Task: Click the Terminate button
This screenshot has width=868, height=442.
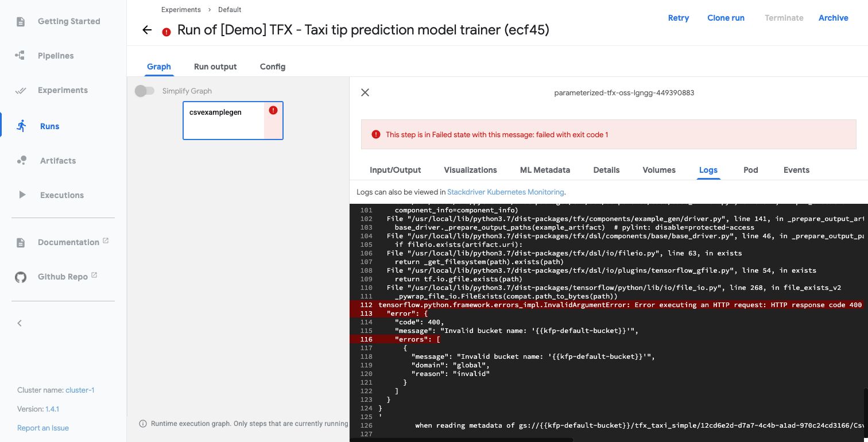Action: [x=784, y=18]
